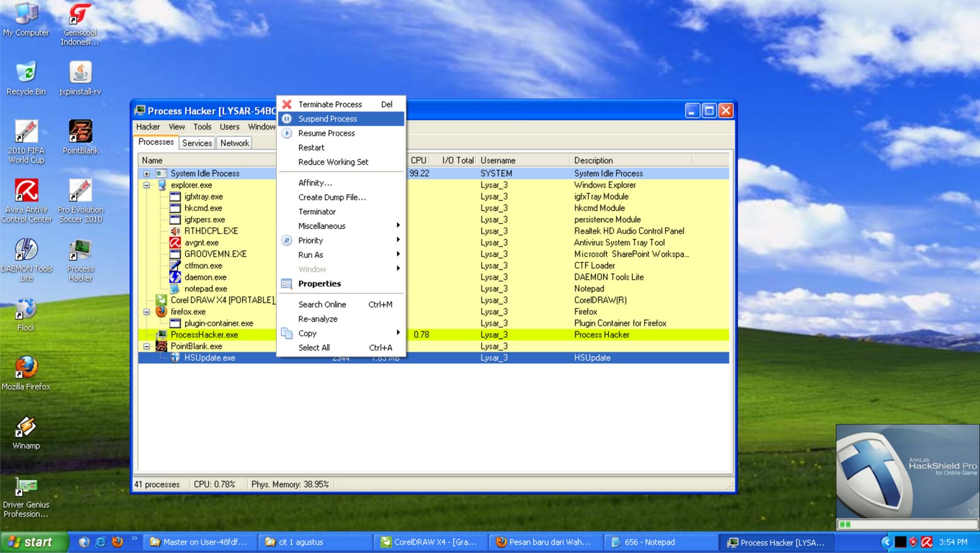Collapse the PointBlank.exe process tree
Image resolution: width=980 pixels, height=553 pixels.
(x=147, y=346)
